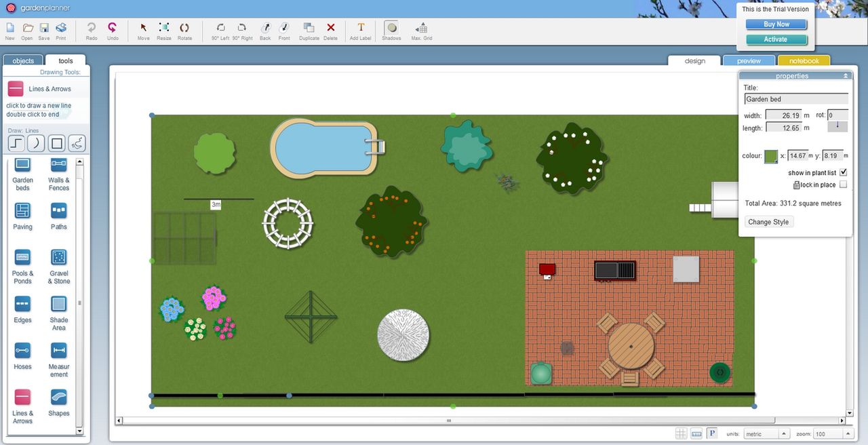Click the canvas horizontal scrollbar thumb
The height and width of the screenshot is (445, 868).
click(448, 421)
